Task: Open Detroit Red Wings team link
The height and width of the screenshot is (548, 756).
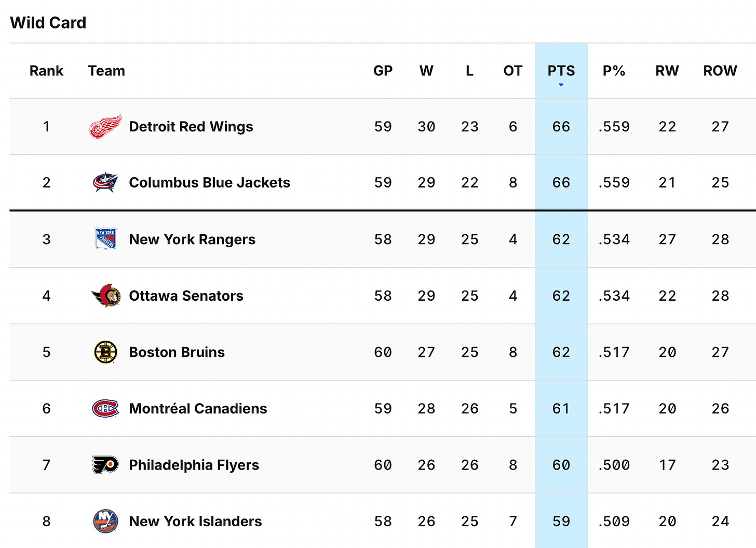Action: (x=191, y=127)
